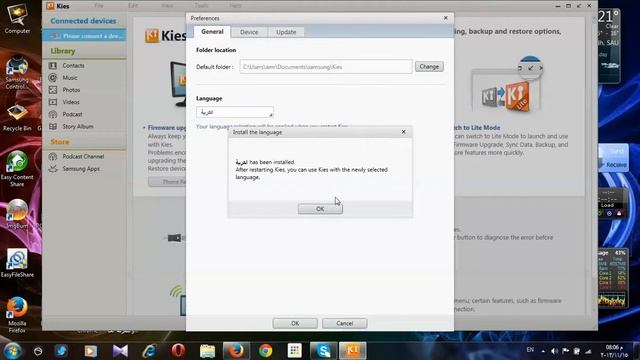The width and height of the screenshot is (640, 360).
Task: Switch to the Update tab
Action: point(286,32)
